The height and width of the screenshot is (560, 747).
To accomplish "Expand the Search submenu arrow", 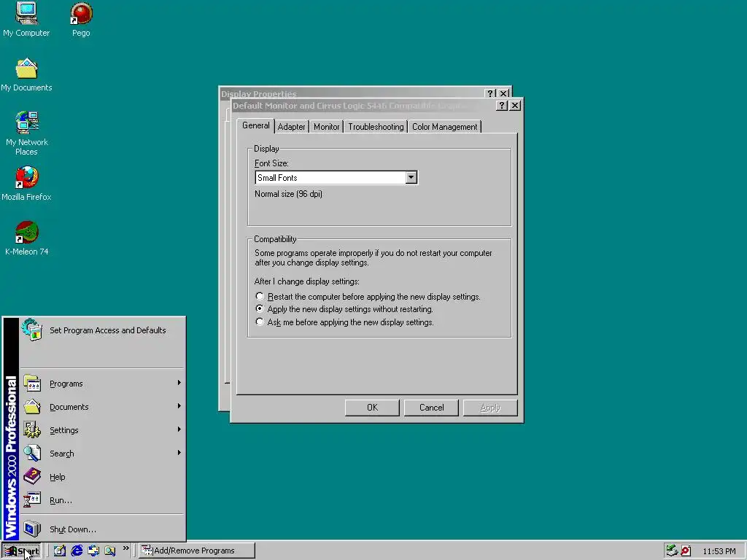I will click(x=179, y=453).
